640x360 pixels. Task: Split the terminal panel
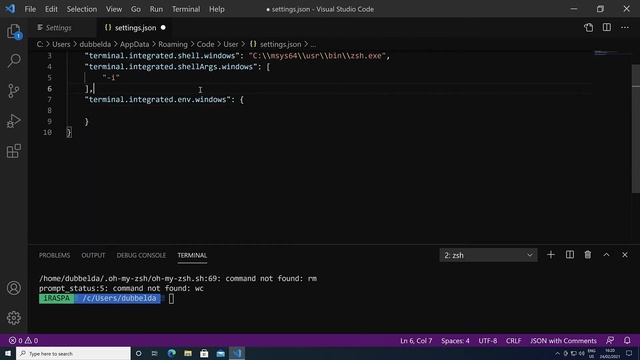point(570,255)
